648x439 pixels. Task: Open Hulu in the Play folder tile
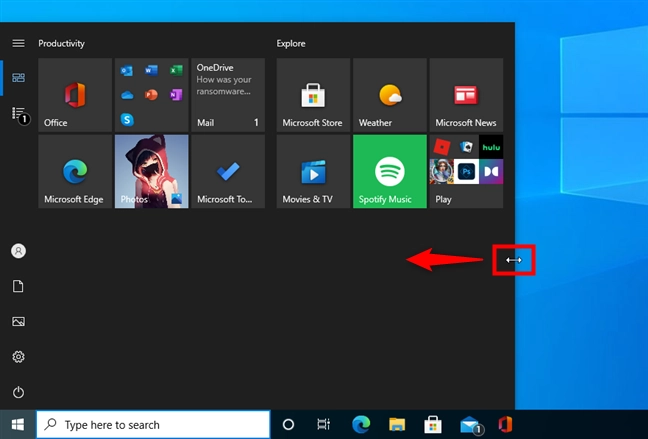(491, 147)
